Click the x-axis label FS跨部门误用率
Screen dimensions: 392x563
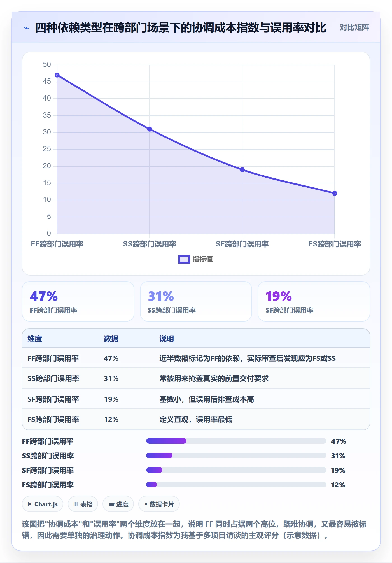click(x=335, y=244)
